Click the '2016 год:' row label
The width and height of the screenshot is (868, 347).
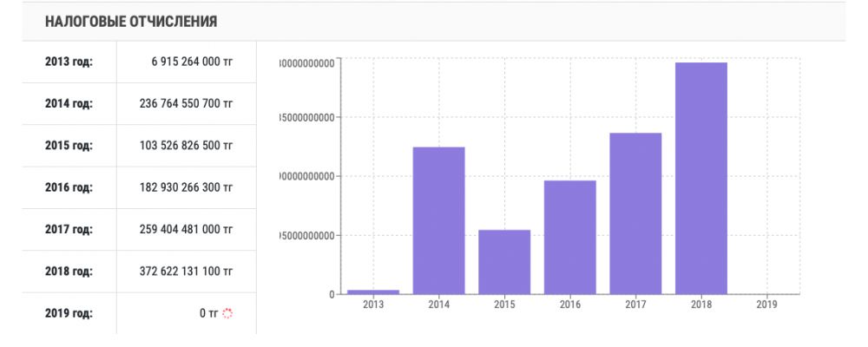[x=69, y=187]
